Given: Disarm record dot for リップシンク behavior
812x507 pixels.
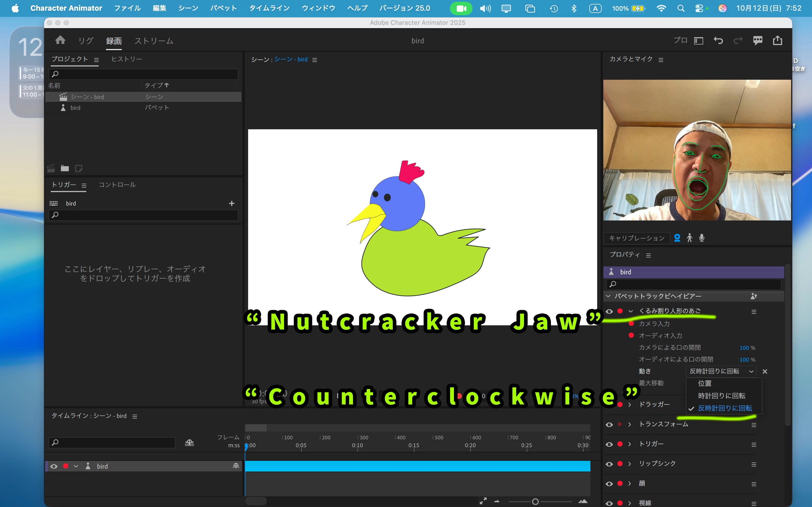Looking at the screenshot, I should 620,464.
